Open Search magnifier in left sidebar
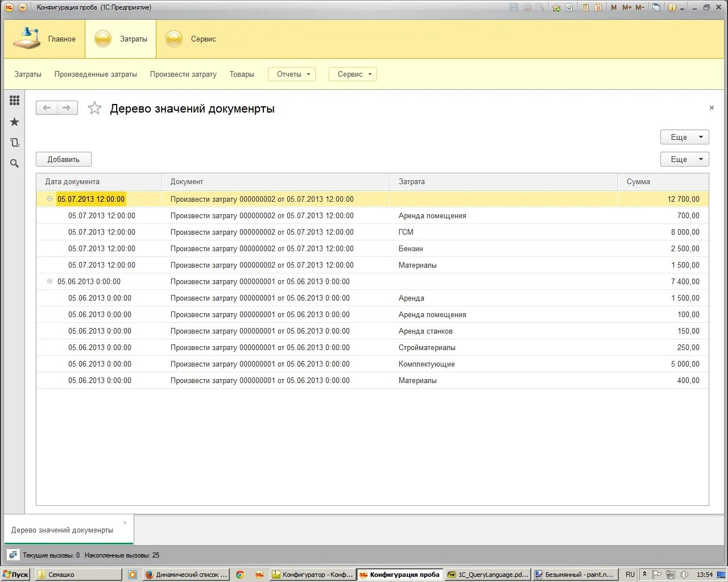Viewport: 728px width, 582px height. tap(15, 164)
